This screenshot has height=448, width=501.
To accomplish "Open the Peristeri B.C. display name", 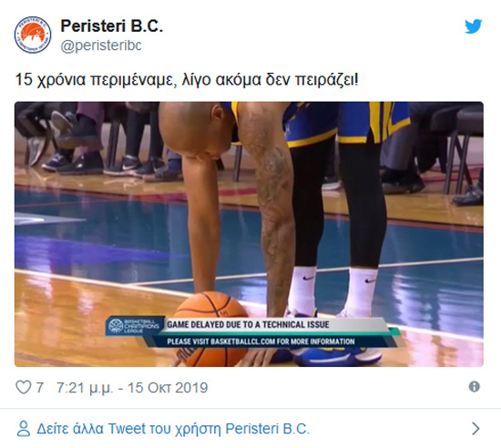I will (x=112, y=25).
